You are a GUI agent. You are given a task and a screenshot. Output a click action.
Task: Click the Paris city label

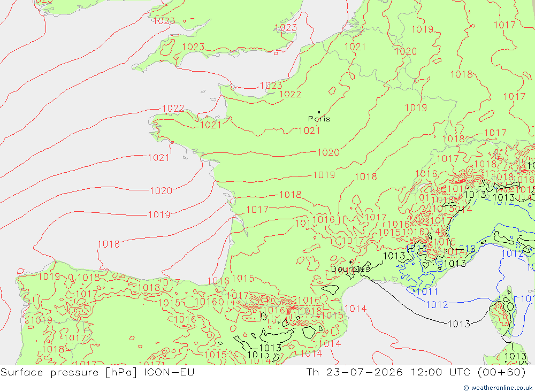319,119
